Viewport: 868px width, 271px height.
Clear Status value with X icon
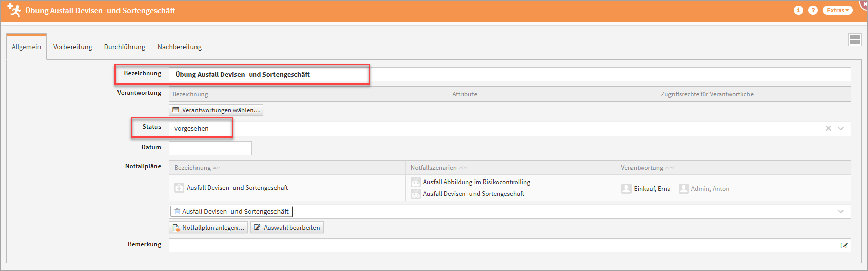tap(828, 128)
